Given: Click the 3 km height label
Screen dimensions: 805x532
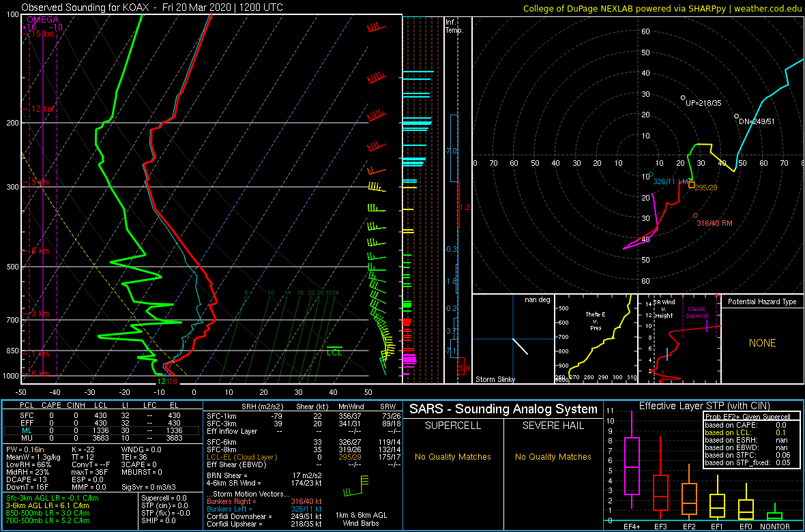Looking at the screenshot, I should (x=40, y=314).
